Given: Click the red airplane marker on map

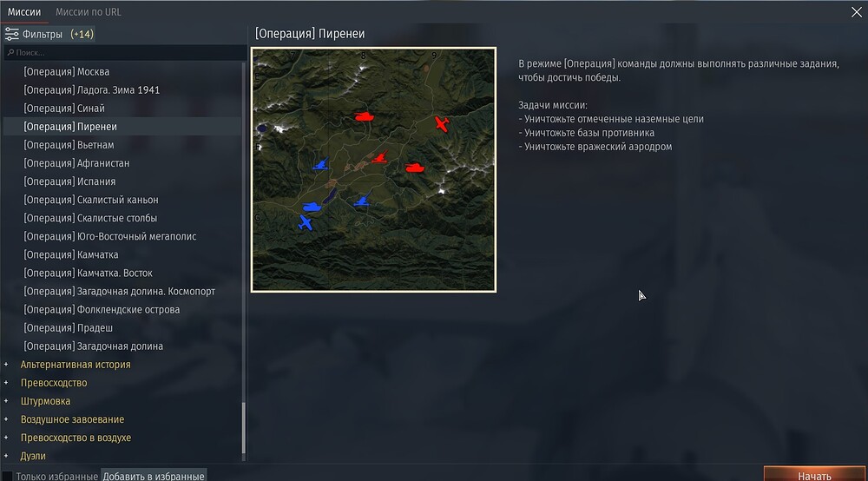Looking at the screenshot, I should coord(442,124).
